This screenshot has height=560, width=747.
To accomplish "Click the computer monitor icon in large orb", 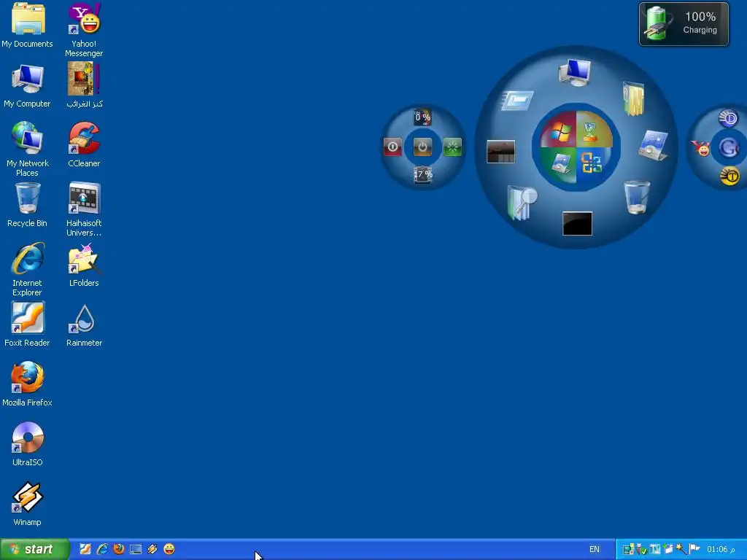I will click(575, 72).
